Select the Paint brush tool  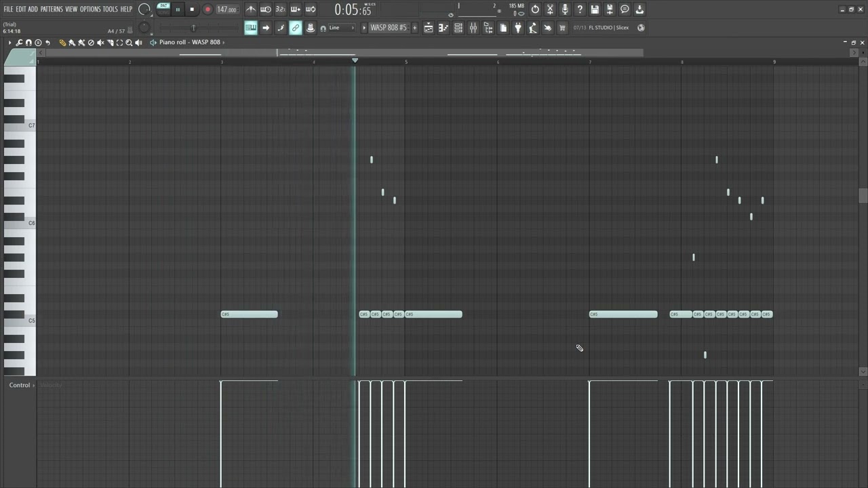pos(72,43)
